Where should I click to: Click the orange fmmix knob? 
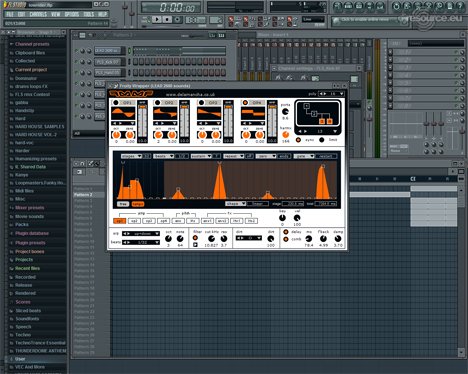point(286,135)
